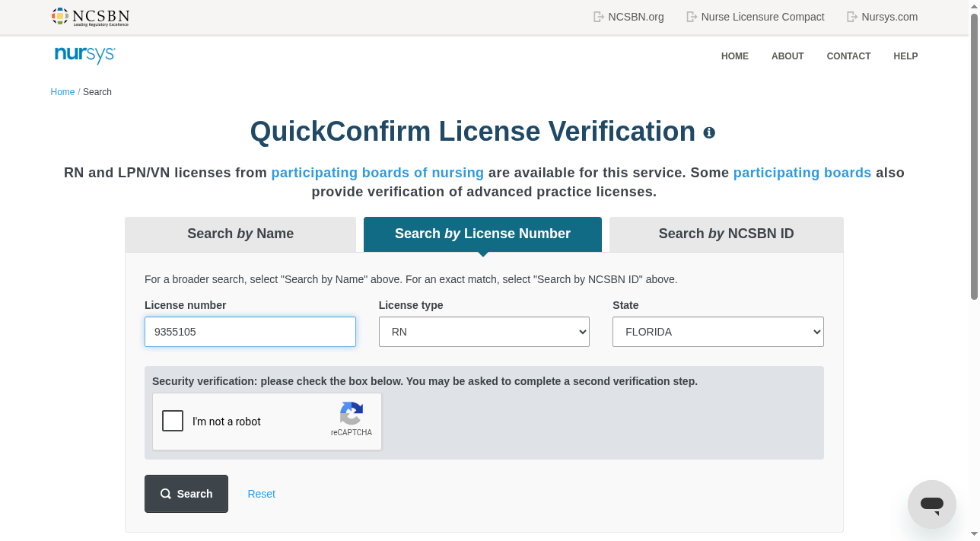Screen dimensions: 980x541
Task: Click the "License number" label
Action: click(186, 305)
